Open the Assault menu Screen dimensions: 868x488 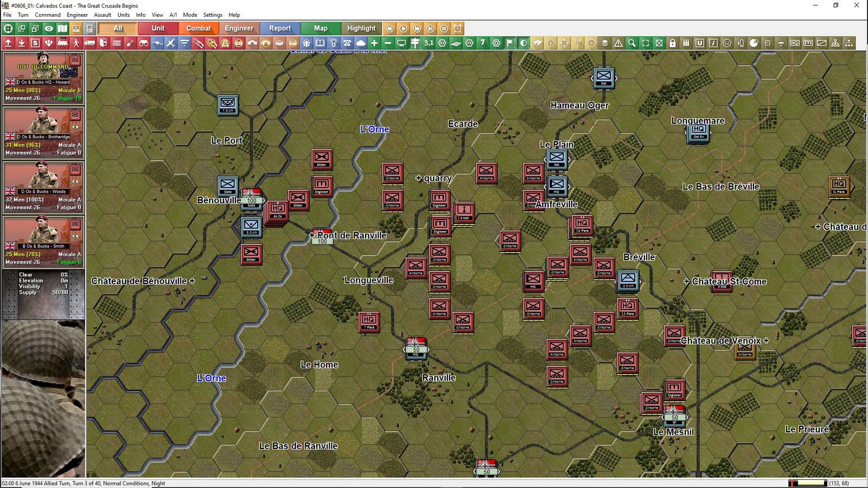coord(103,15)
